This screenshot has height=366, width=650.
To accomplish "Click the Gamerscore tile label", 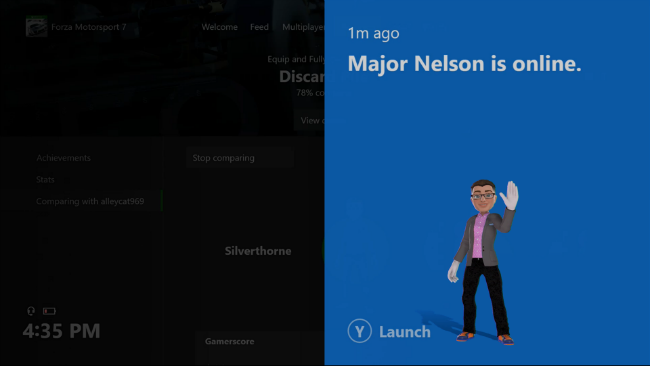I will pos(229,341).
